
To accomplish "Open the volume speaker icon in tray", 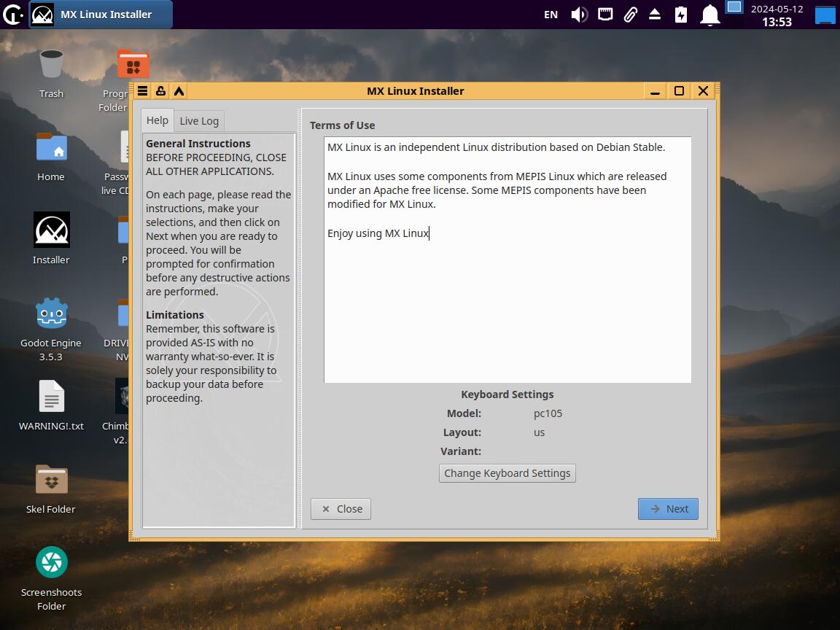I will (579, 15).
